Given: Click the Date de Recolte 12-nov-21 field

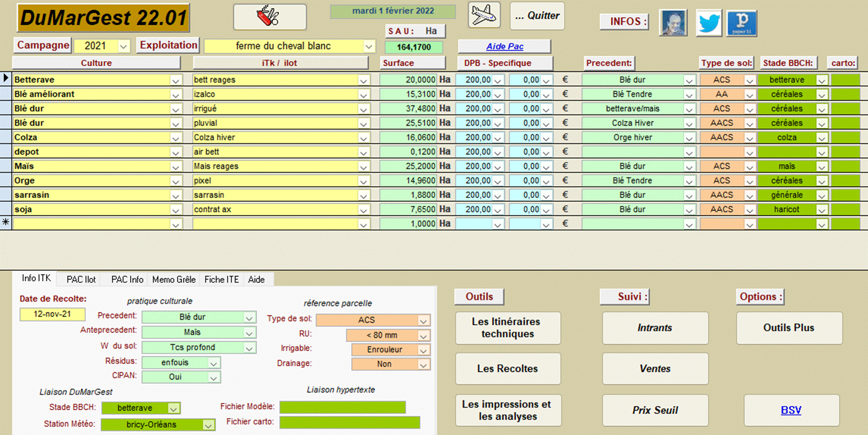Looking at the screenshot, I should click(52, 314).
